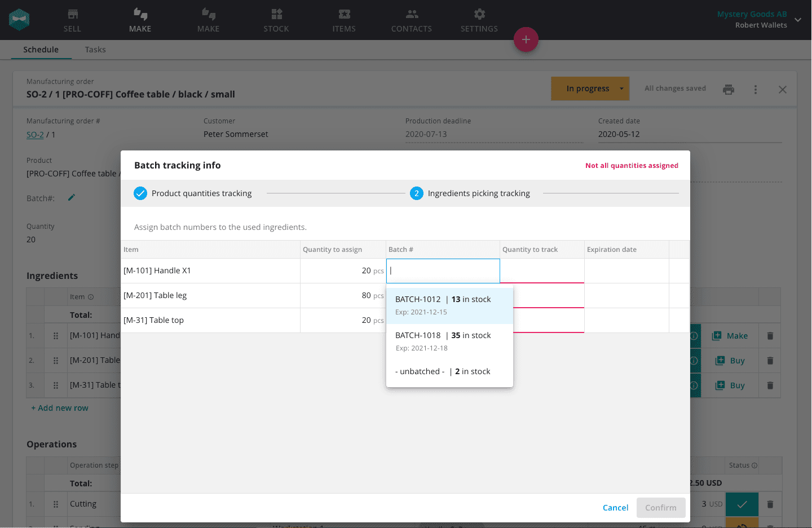Click the Product quantities tracking step

(193, 193)
